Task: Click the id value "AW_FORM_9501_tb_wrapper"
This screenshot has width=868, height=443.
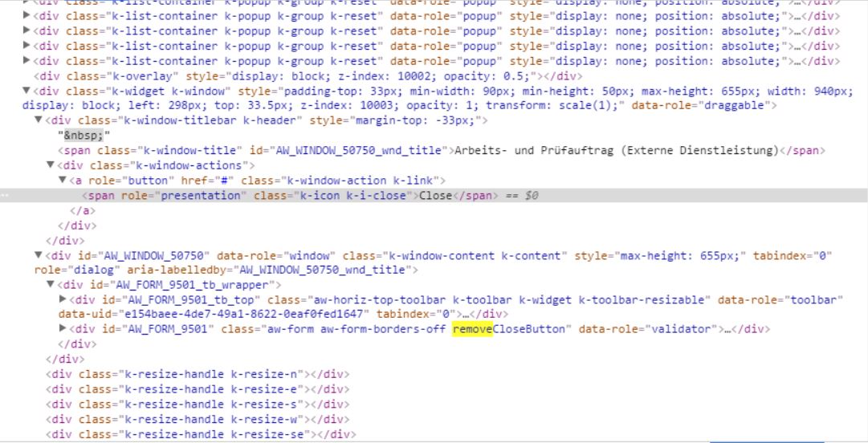Action: click(192, 285)
